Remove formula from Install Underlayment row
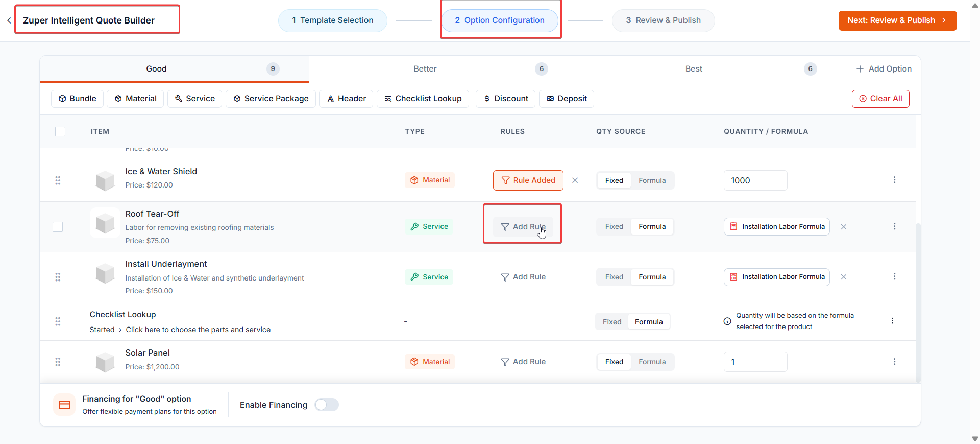 [844, 277]
